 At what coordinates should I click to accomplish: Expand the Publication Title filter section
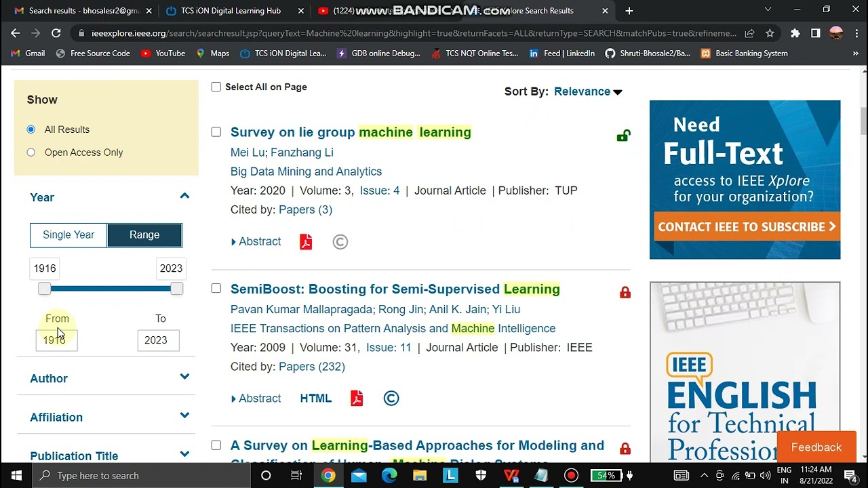[x=184, y=455]
